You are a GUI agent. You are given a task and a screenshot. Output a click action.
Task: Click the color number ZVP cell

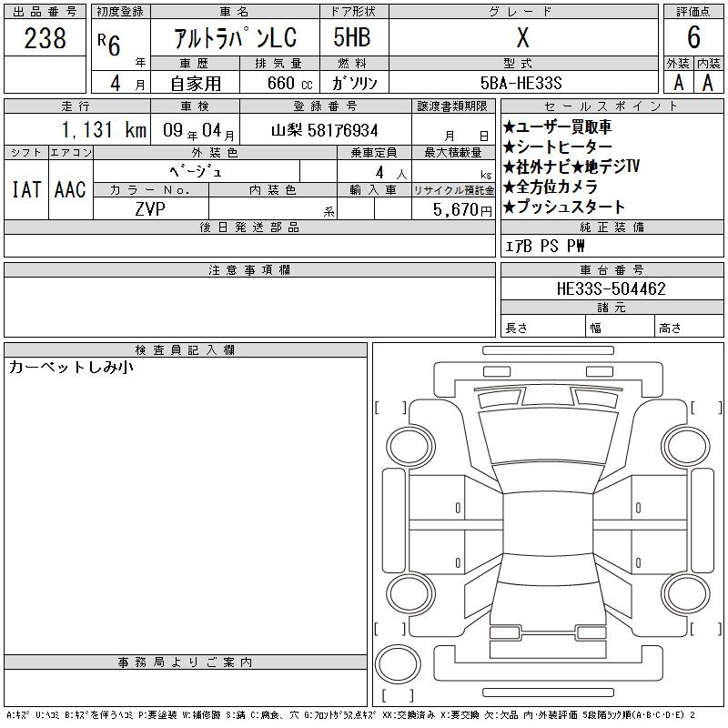click(150, 207)
